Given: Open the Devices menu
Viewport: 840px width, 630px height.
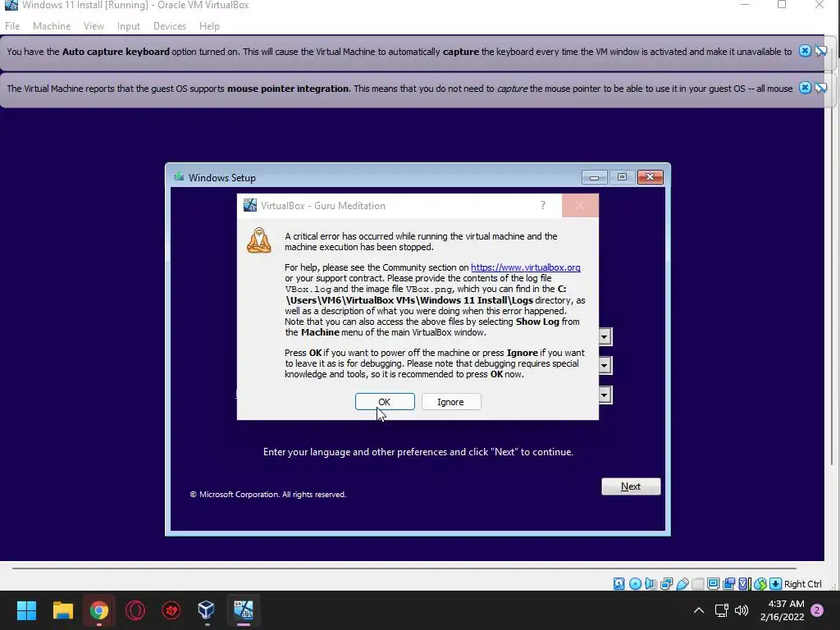Looking at the screenshot, I should click(x=170, y=25).
